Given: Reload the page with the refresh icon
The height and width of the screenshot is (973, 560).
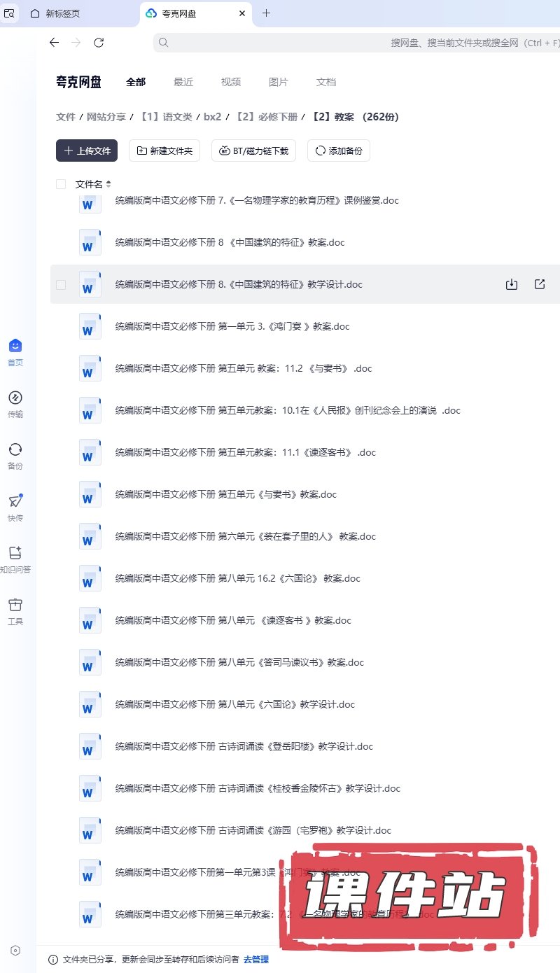Looking at the screenshot, I should pyautogui.click(x=99, y=43).
